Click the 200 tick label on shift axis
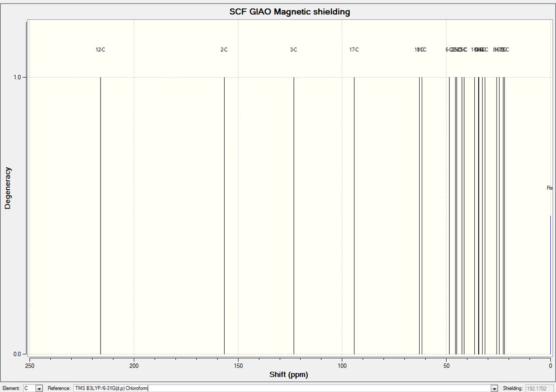The image size is (556, 392). 134,366
